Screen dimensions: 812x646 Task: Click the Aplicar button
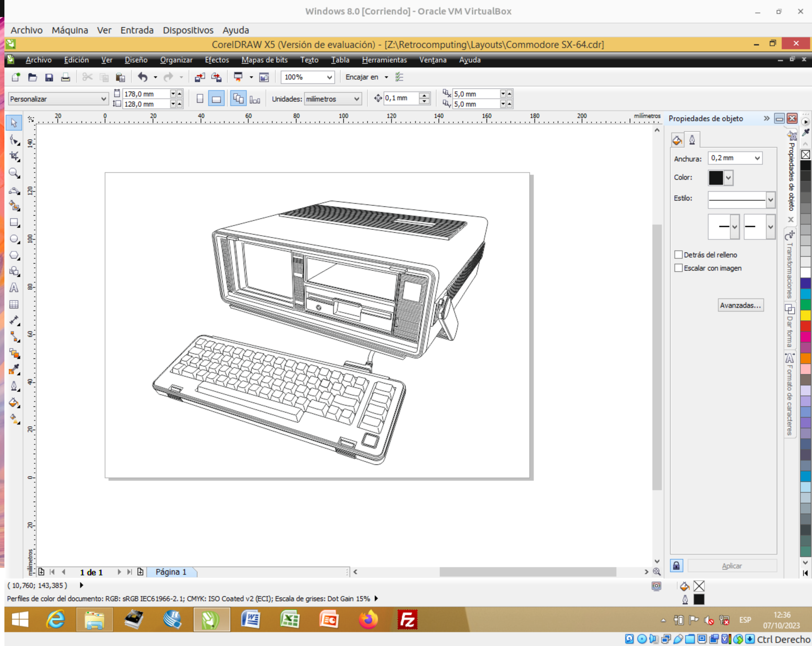[x=732, y=566]
